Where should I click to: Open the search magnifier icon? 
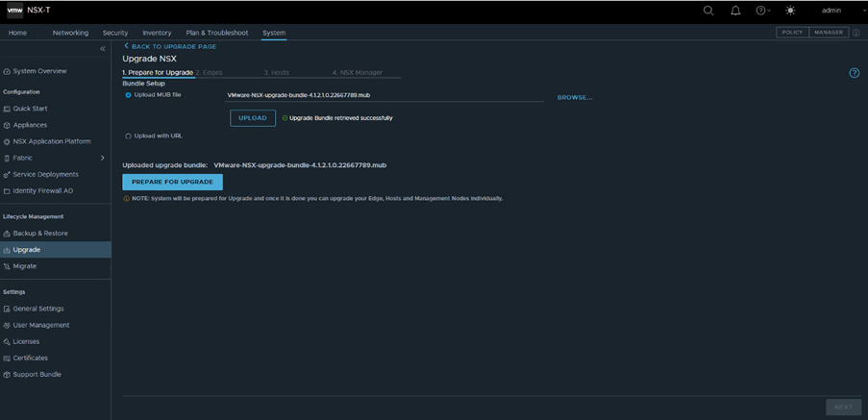click(708, 11)
